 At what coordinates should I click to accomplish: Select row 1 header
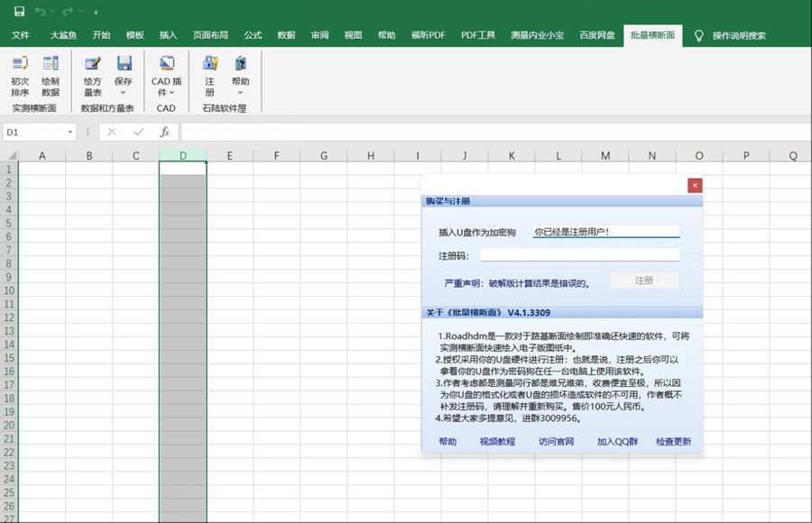(x=9, y=169)
